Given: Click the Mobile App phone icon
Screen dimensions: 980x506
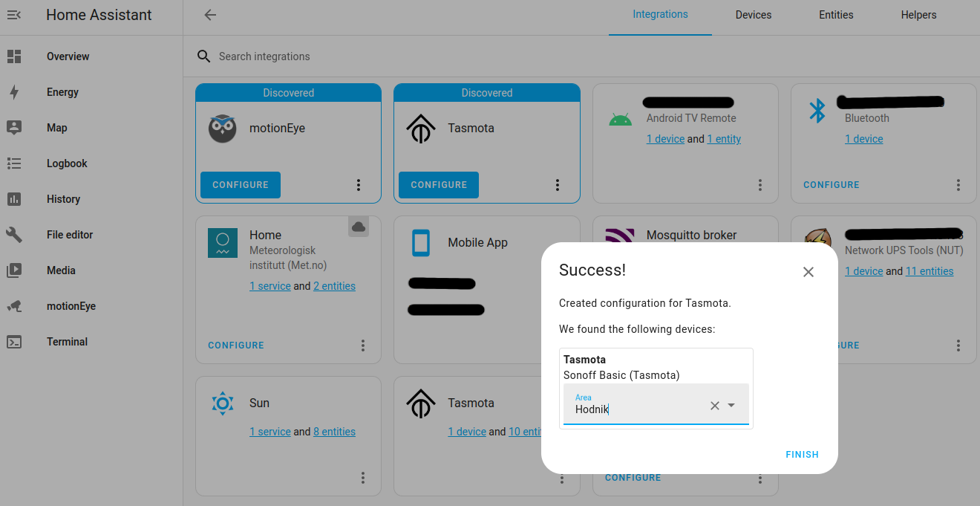Looking at the screenshot, I should click(x=421, y=243).
